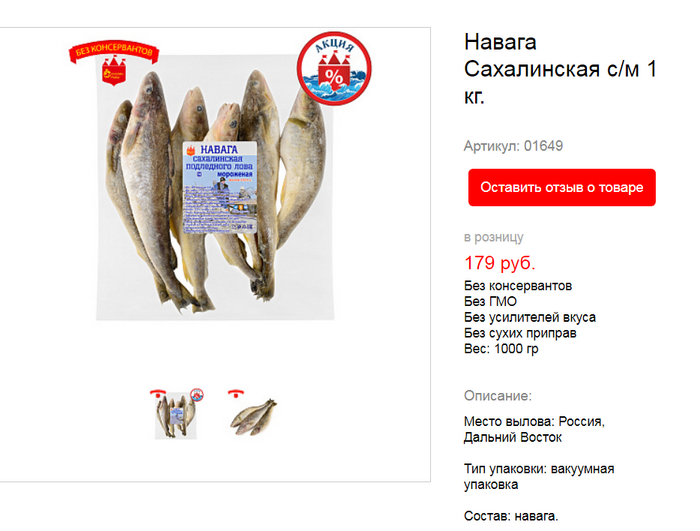
Task: Click the 'Тип упаковки: вакуумная упаковка' text
Action: point(539,477)
